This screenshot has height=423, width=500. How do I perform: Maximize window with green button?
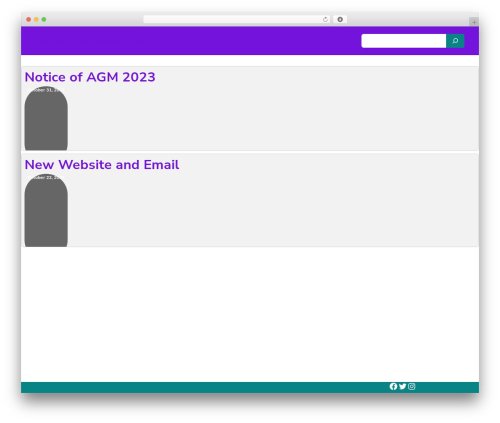coord(44,19)
